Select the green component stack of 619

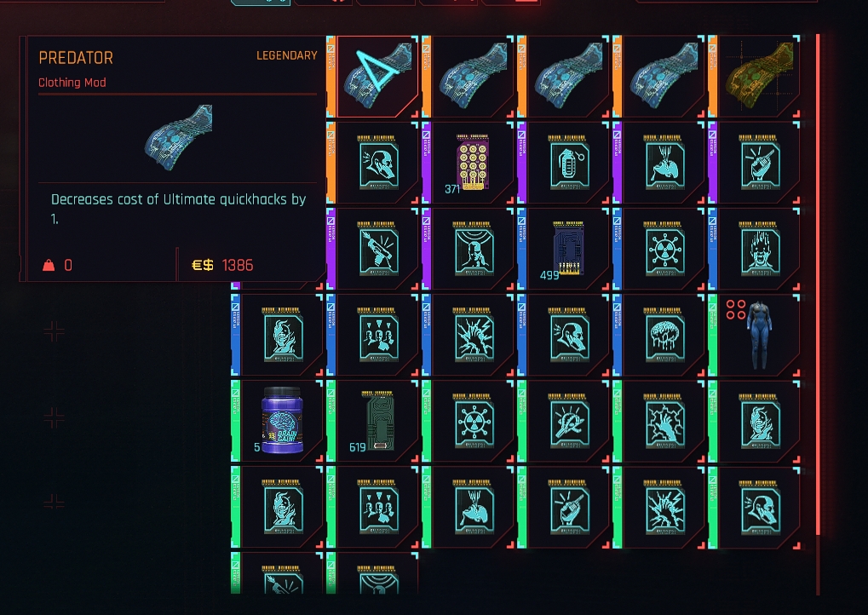377,421
